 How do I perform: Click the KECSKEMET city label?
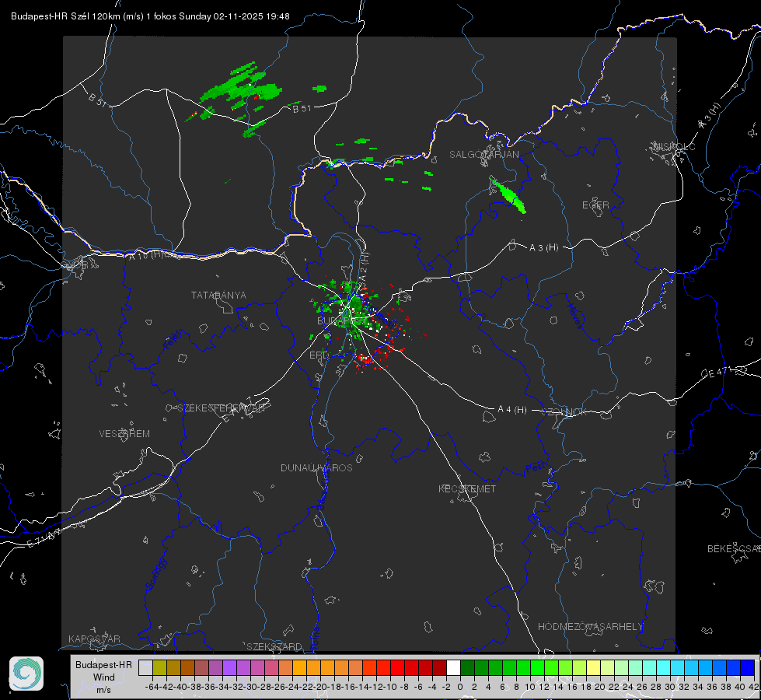467,488
